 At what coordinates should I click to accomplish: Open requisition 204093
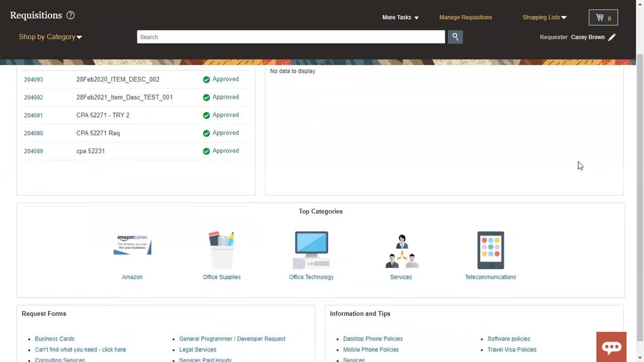[33, 79]
